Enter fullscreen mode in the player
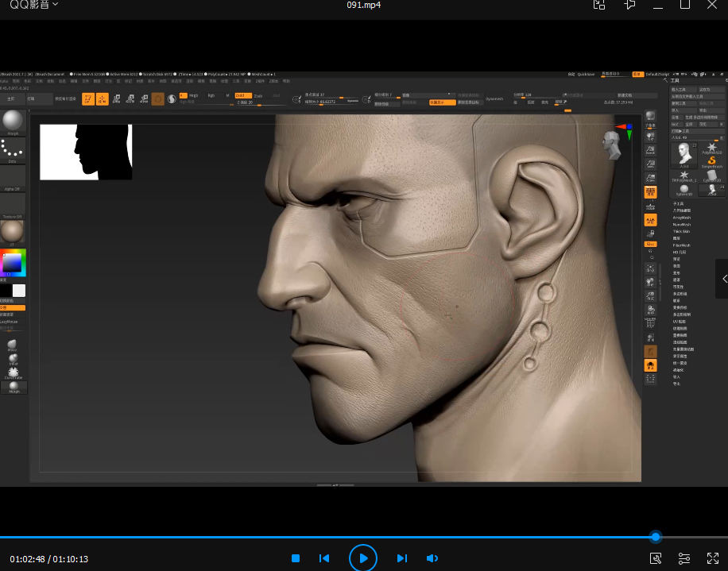The height and width of the screenshot is (571, 728). 712,558
